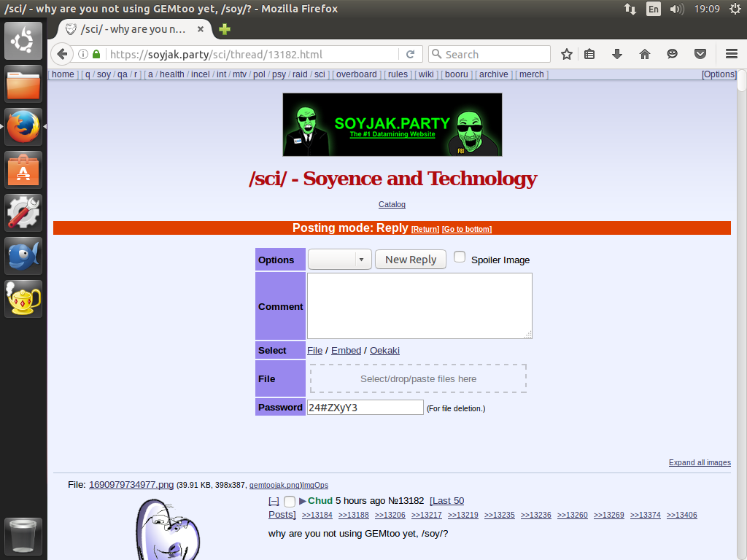Open a new tab with the plus icon

[x=225, y=29]
